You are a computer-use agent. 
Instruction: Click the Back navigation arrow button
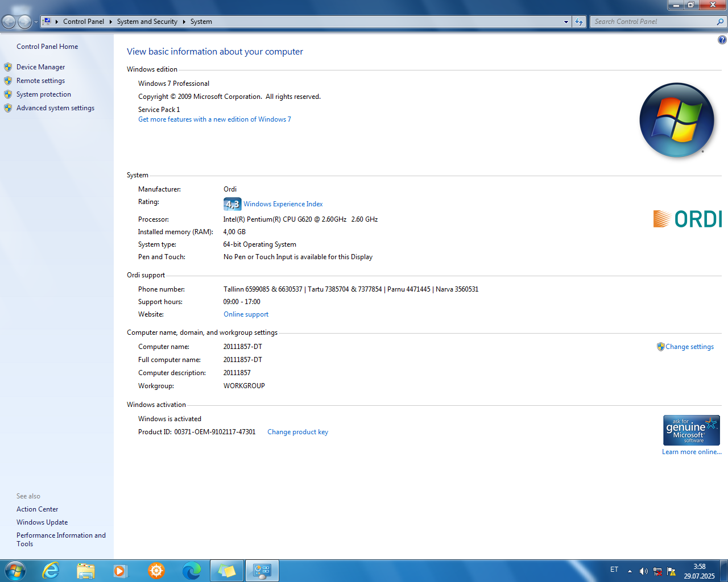(x=9, y=22)
